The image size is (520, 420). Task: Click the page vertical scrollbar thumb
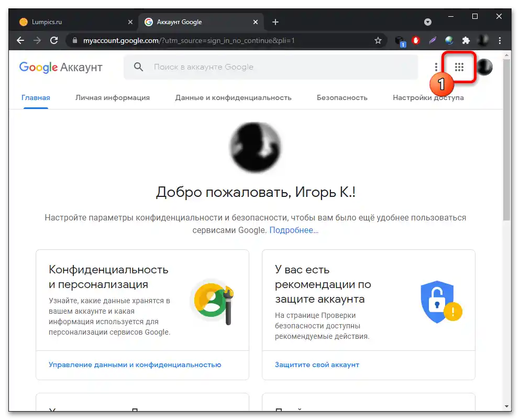pos(506,139)
